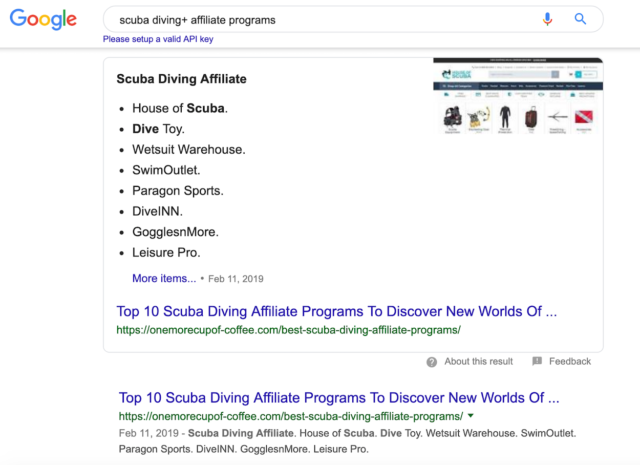Click the 'Feedback' text link

(570, 361)
